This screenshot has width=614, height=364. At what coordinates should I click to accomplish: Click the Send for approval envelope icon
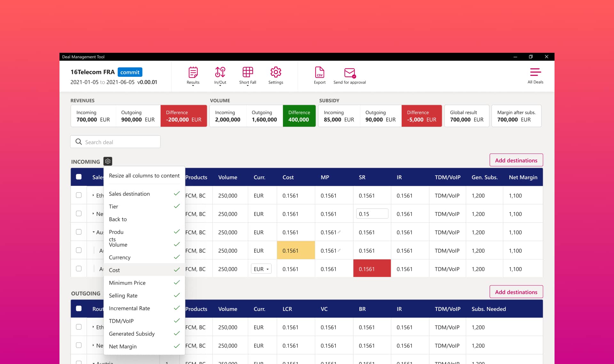(350, 73)
